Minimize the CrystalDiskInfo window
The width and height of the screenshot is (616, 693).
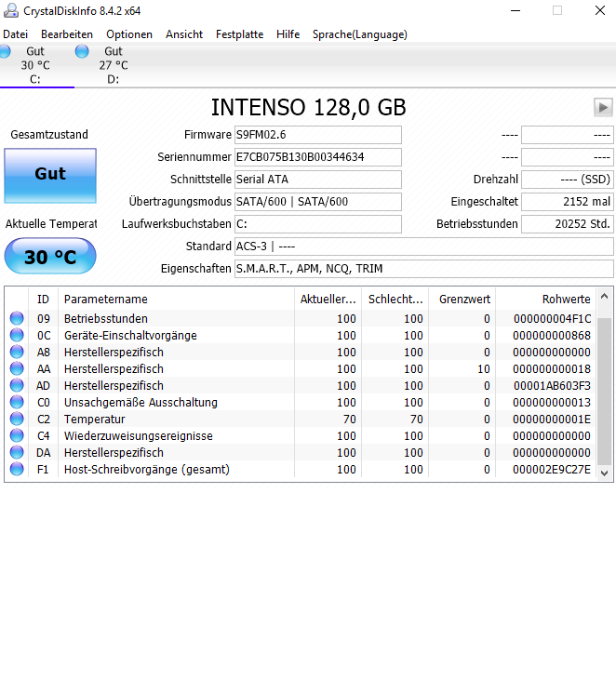516,10
